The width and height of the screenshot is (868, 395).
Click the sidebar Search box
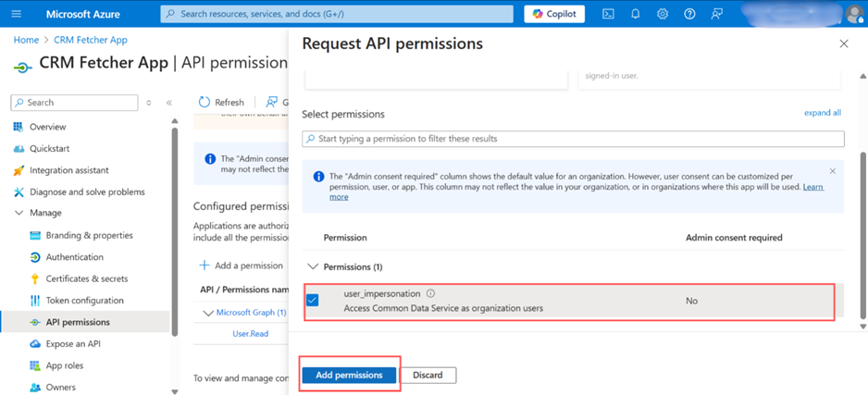74,103
